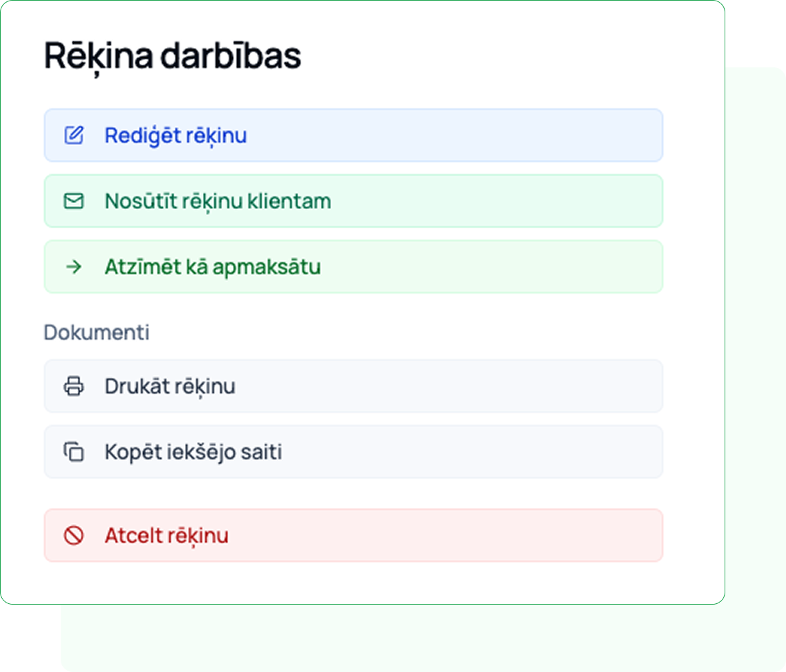Click the printer icon beside Drukāt rēķinu
This screenshot has width=786, height=672.
73,386
